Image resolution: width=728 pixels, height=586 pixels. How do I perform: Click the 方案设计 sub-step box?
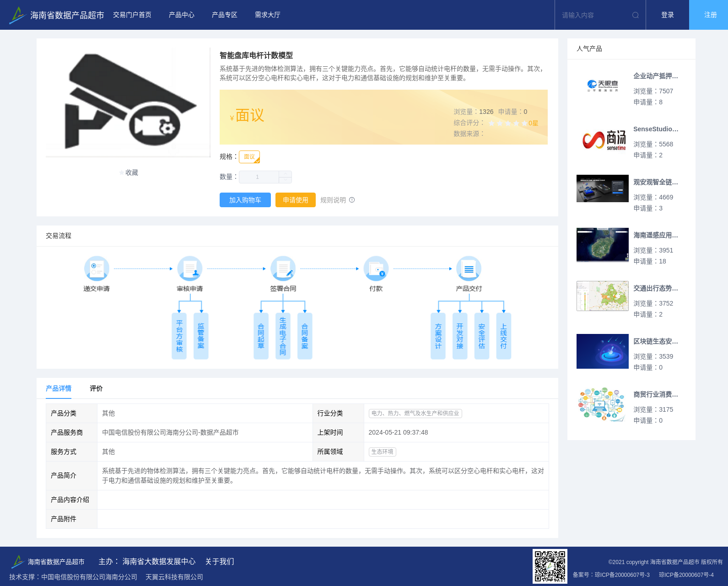tap(438, 336)
